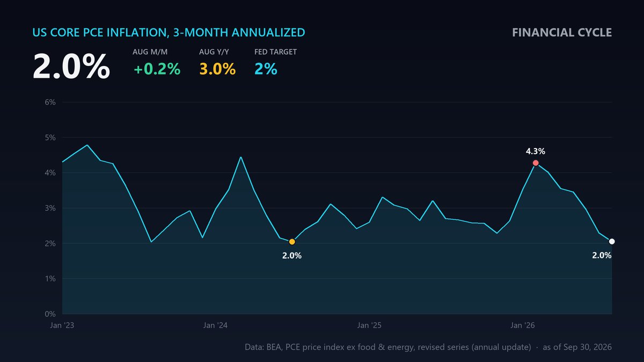Click the 2% Fed target value

266,69
